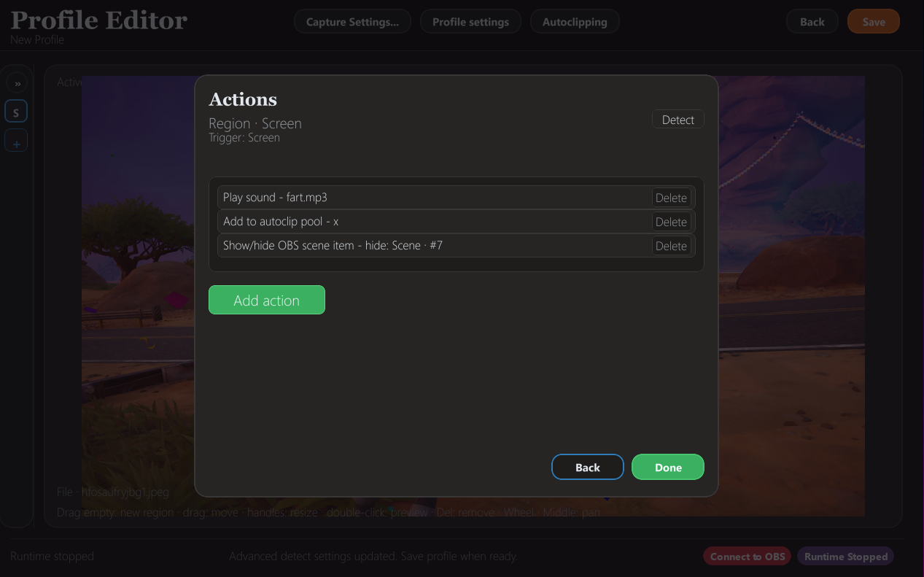Confirm actions by clicking Done
Screen dimensions: 924x577
667,467
